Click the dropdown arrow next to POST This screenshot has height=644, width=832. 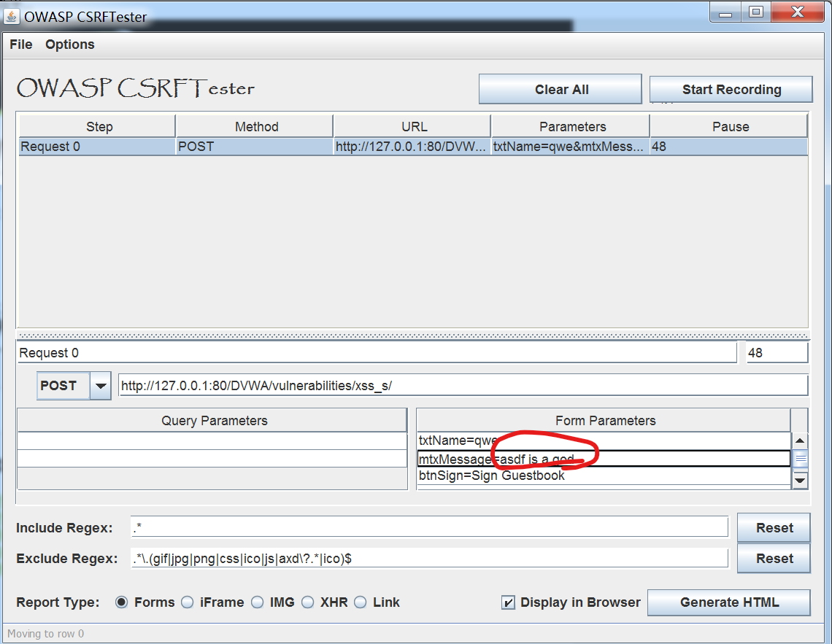(x=100, y=386)
